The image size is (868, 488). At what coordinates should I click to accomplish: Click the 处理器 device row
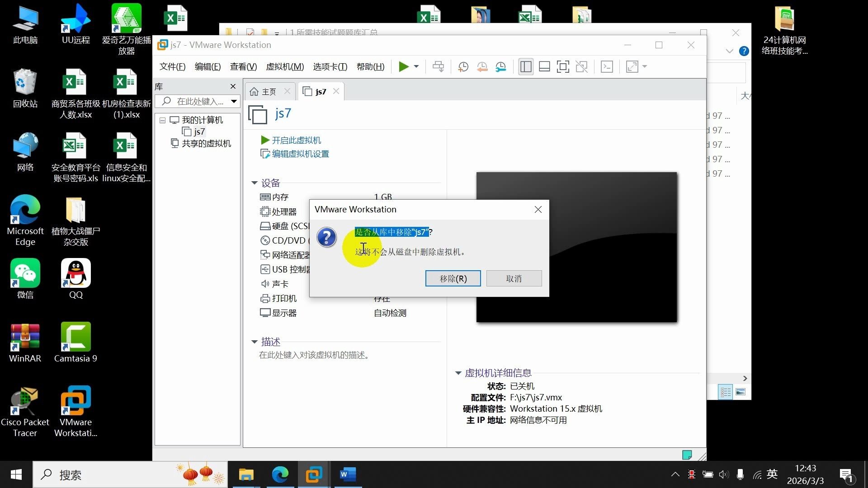[284, 211]
